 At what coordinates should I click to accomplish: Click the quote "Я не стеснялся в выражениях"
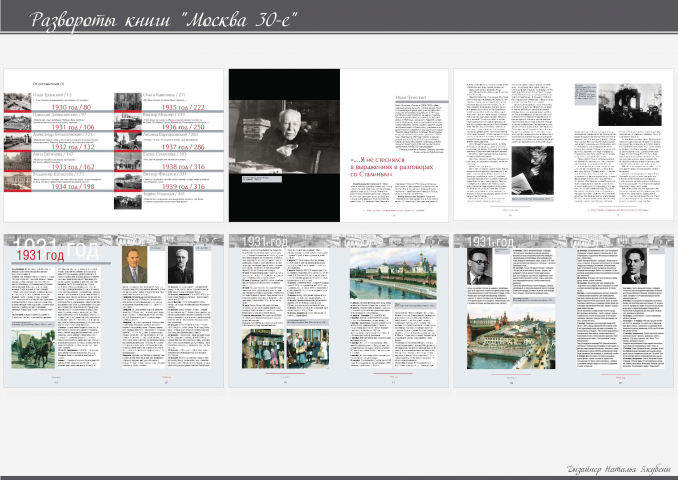pos(391,167)
